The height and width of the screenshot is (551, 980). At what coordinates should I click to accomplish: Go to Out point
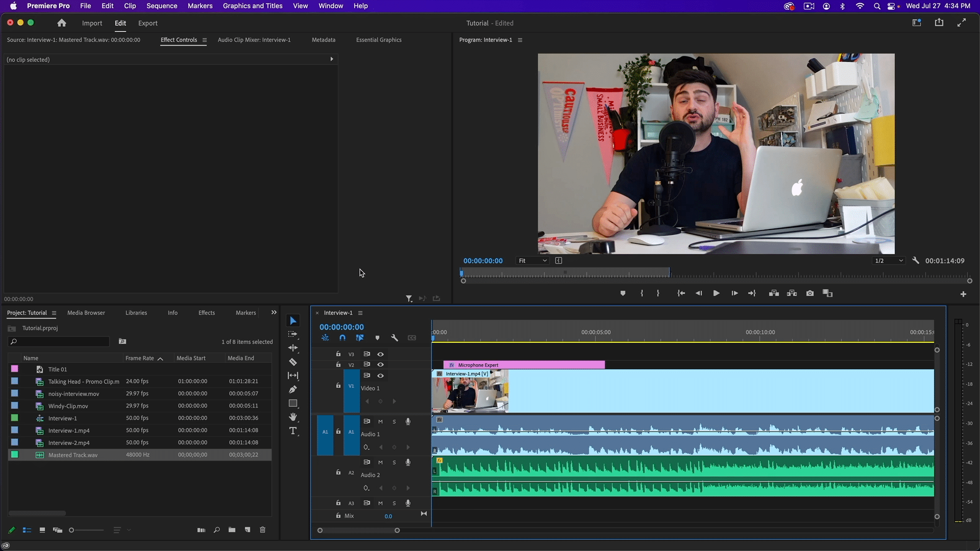tap(752, 293)
